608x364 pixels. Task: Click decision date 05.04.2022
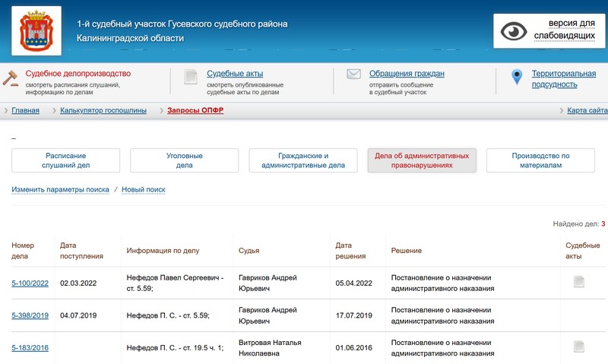tap(353, 283)
